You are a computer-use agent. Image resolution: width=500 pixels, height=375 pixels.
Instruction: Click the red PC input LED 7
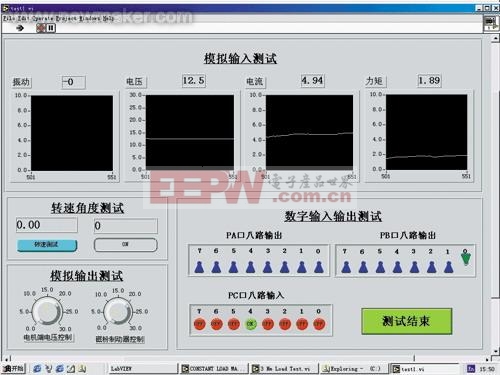[199, 324]
